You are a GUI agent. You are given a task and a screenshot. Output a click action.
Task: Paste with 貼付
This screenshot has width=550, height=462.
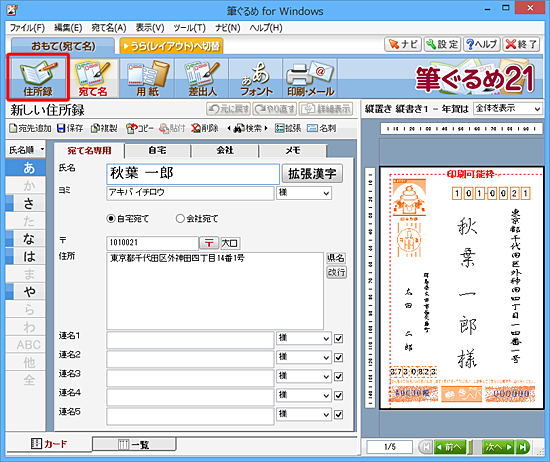point(172,128)
